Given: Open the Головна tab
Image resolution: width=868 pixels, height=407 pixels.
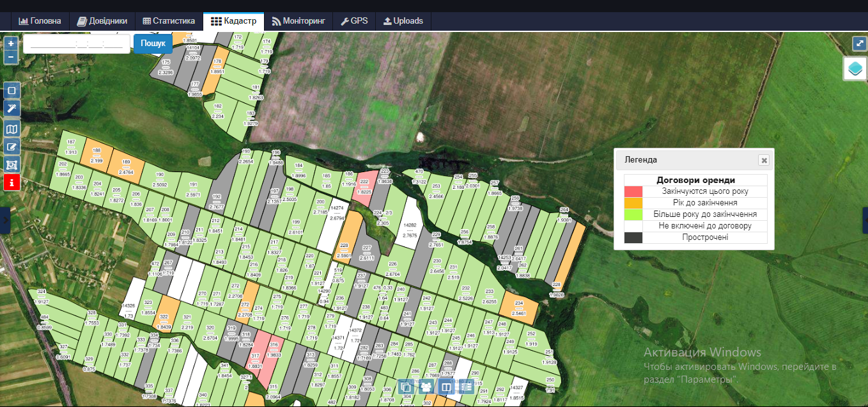Looking at the screenshot, I should (x=40, y=20).
